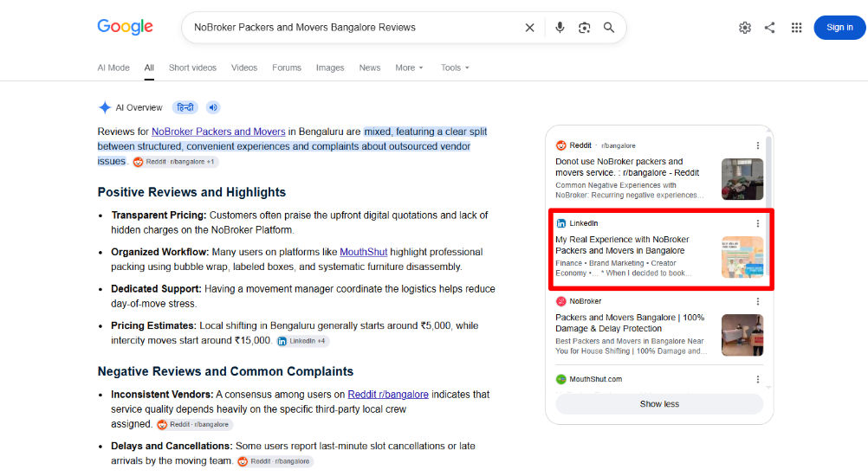This screenshot has height=476, width=868.
Task: Open the Forums tab
Action: pyautogui.click(x=287, y=68)
